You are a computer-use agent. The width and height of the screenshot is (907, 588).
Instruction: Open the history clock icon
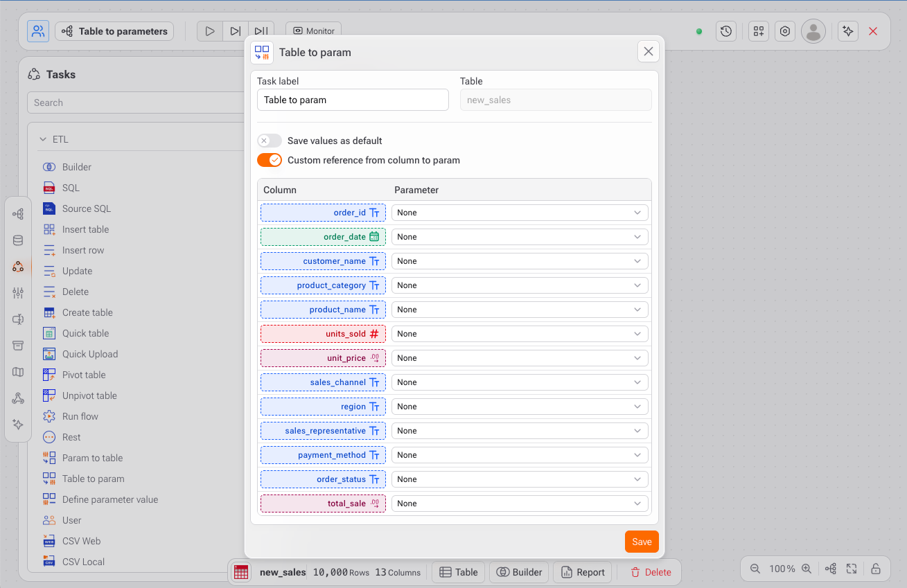pyautogui.click(x=725, y=31)
